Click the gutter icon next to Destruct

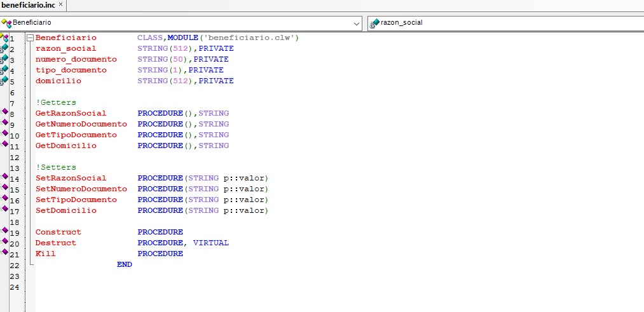[x=4, y=242]
